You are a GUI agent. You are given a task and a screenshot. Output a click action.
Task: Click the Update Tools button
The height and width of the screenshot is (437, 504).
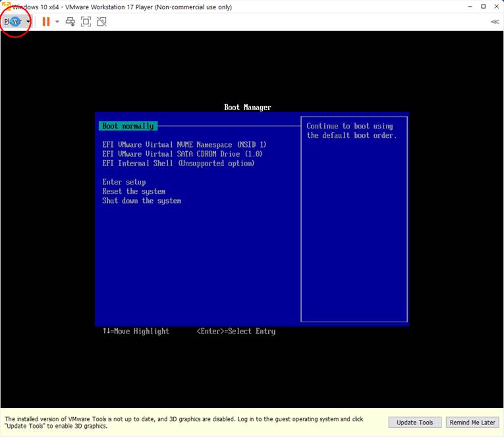(415, 422)
